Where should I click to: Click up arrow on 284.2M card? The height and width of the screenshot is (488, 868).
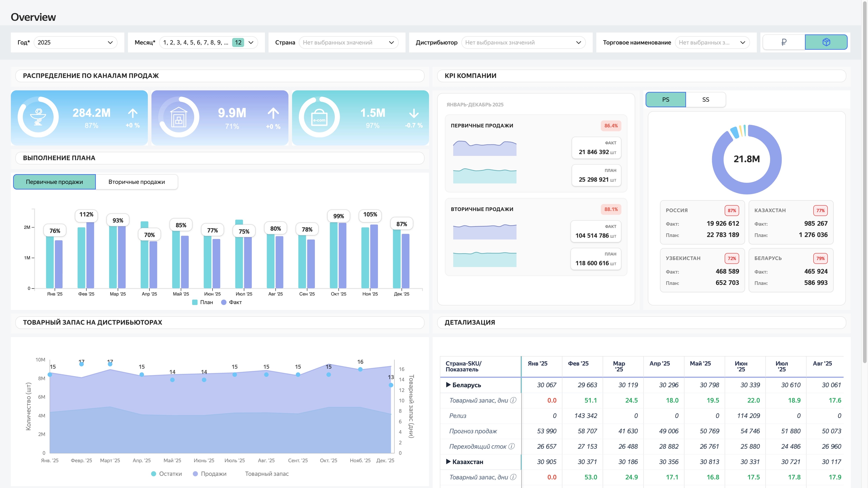pos(133,113)
